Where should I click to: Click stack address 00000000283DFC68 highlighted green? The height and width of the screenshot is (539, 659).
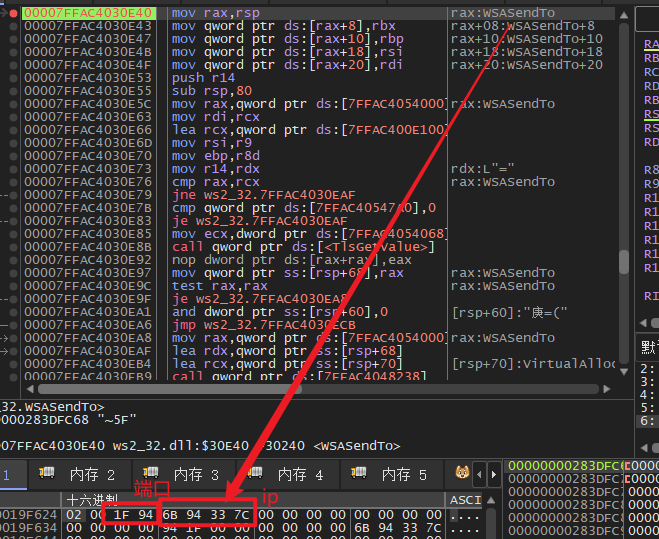tap(566, 466)
